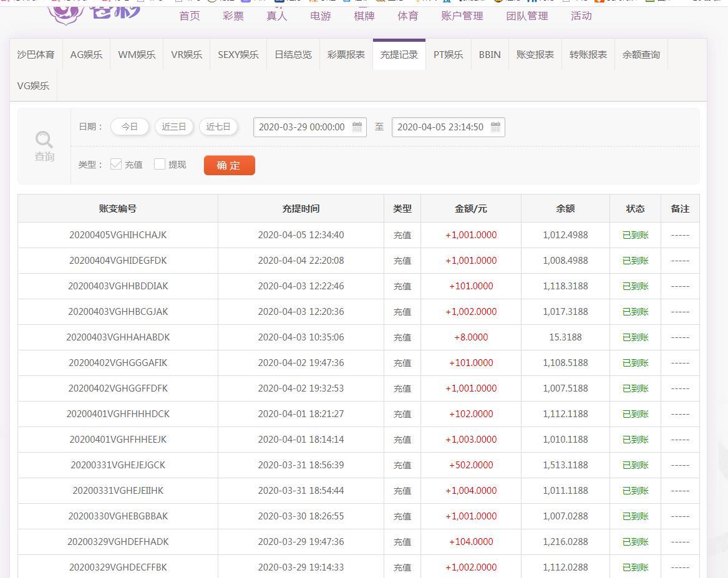Image resolution: width=728 pixels, height=578 pixels.
Task: Open the 账户管理 navigation menu
Action: pos(462,16)
